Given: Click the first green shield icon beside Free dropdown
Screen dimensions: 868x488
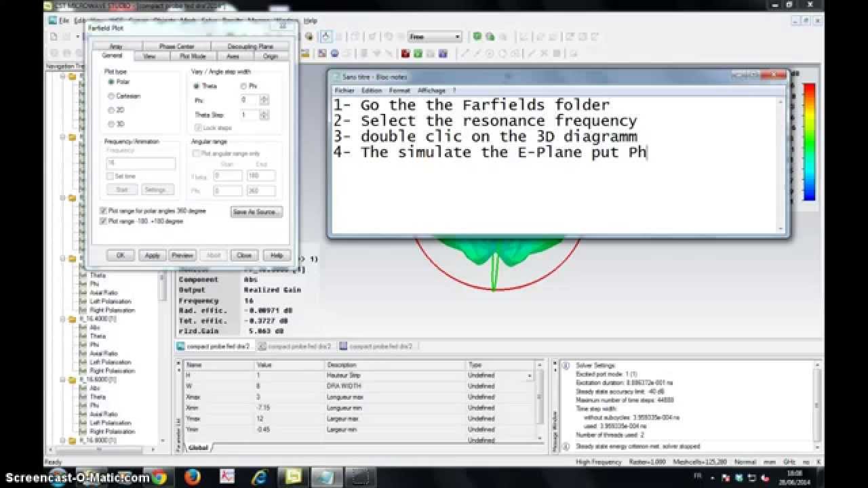Looking at the screenshot, I should (477, 37).
